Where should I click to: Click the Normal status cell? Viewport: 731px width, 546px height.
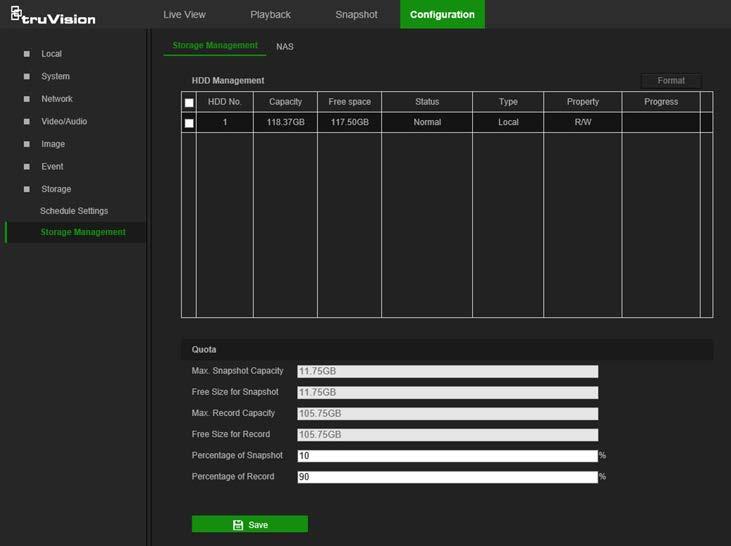[x=427, y=122]
